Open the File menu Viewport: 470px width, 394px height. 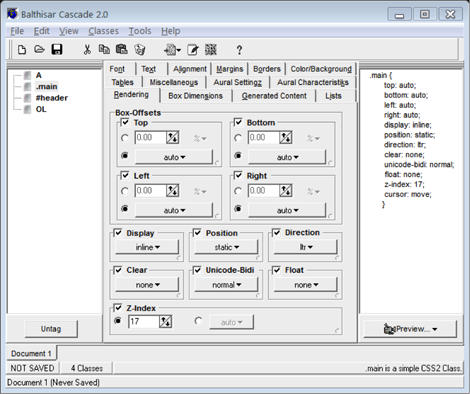tap(17, 31)
